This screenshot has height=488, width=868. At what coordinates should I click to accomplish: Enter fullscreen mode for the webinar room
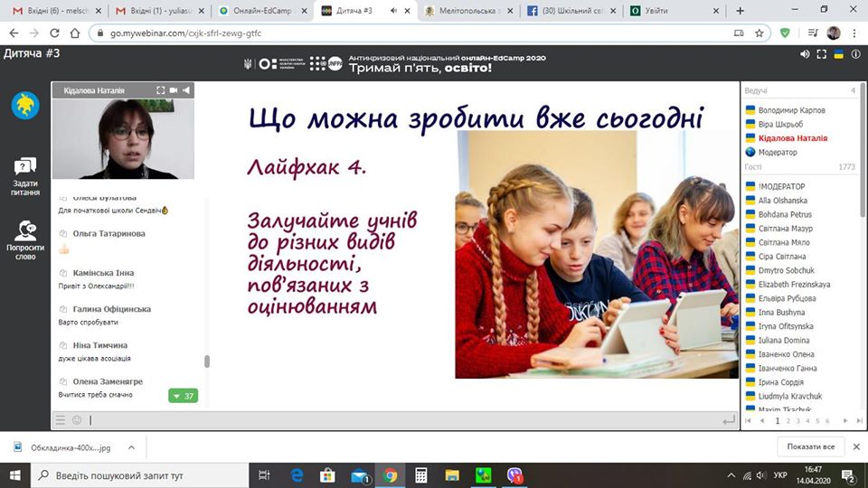pos(822,54)
